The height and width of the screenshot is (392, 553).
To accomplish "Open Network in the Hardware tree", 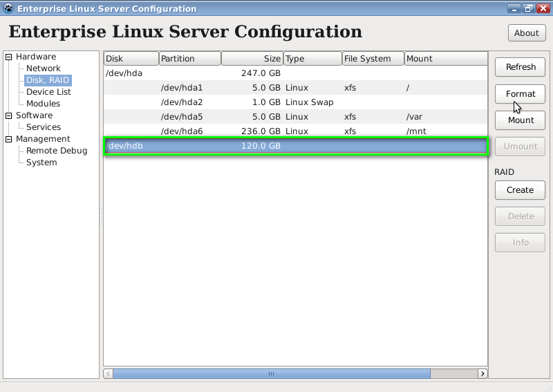I will pyautogui.click(x=44, y=68).
